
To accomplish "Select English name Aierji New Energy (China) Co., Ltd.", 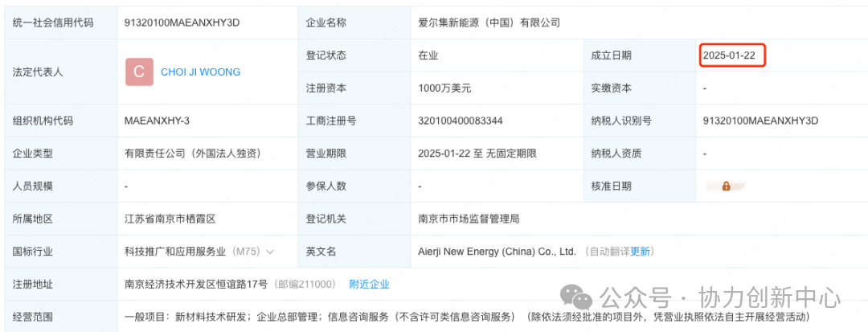I will point(497,252).
